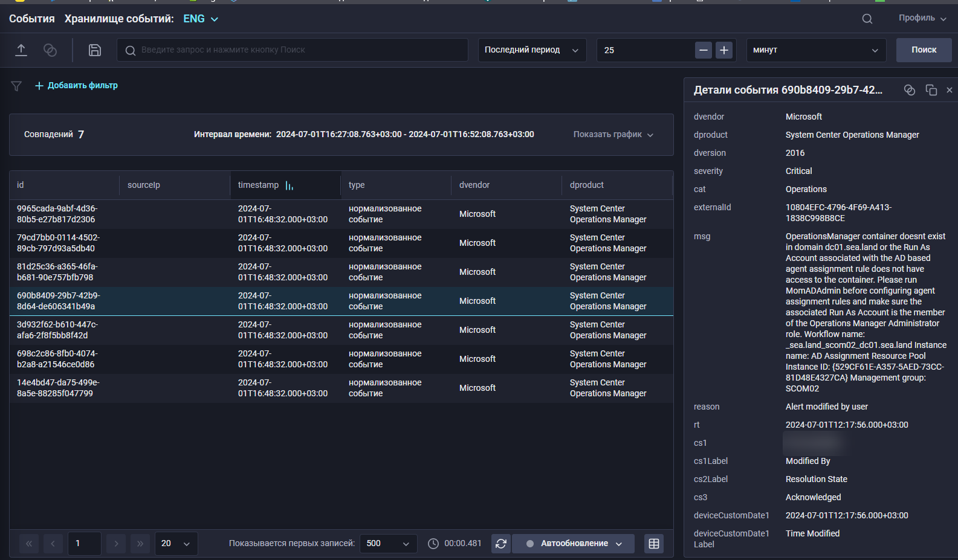Viewport: 958px width, 560px height.
Task: Click the linked-circles icon in the toolbar
Action: click(50, 50)
